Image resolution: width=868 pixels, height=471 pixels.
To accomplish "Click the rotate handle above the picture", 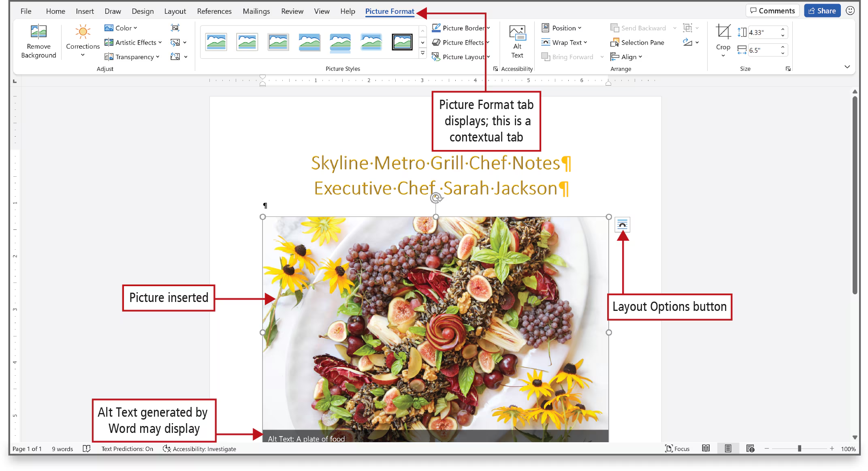I will coord(436,198).
